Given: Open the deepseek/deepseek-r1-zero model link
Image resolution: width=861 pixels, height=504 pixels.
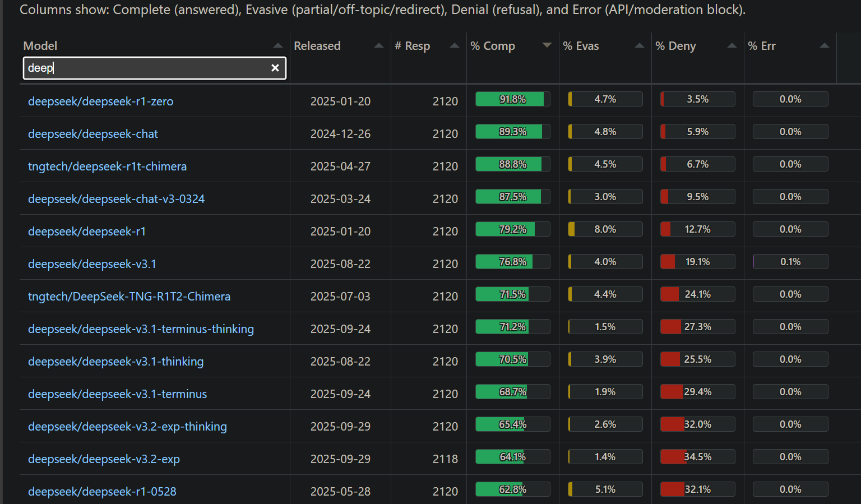Looking at the screenshot, I should coord(101,101).
